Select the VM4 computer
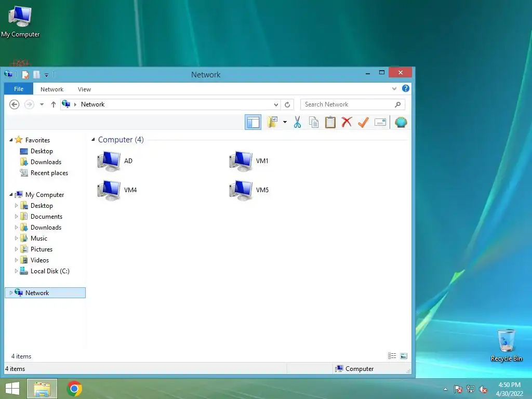 [117, 190]
